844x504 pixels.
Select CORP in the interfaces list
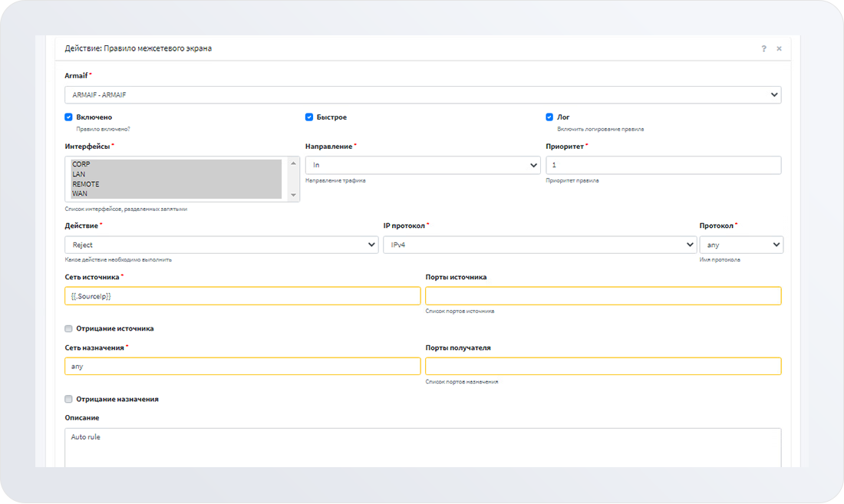pyautogui.click(x=81, y=164)
